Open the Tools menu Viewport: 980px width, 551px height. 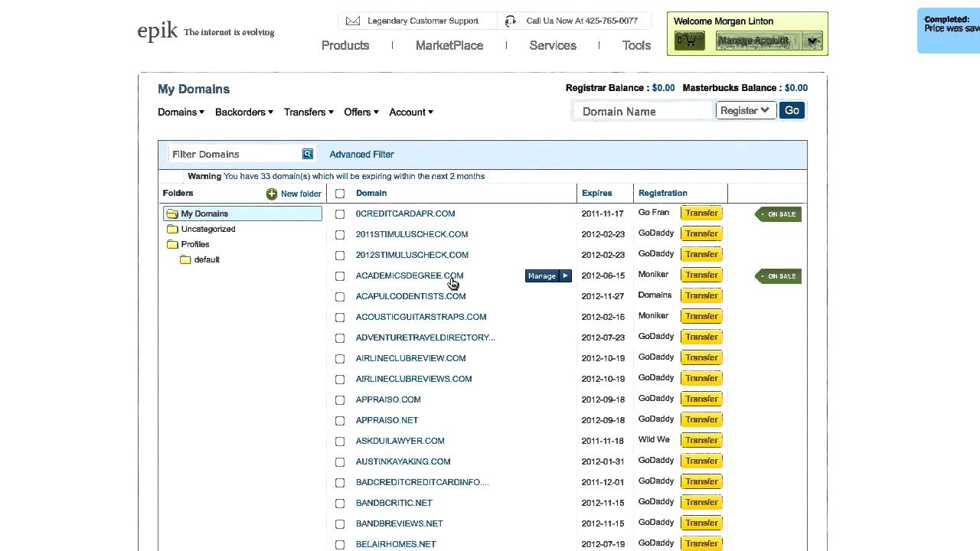tap(636, 45)
